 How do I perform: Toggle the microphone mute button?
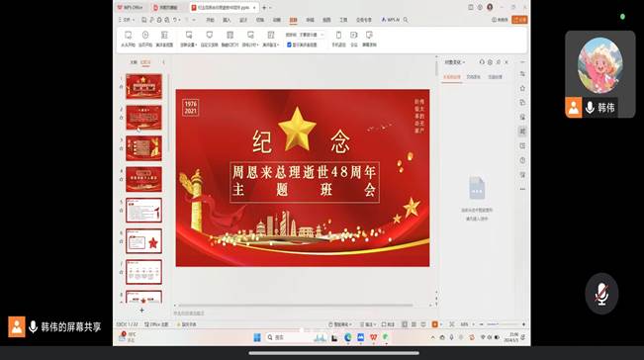click(x=601, y=294)
